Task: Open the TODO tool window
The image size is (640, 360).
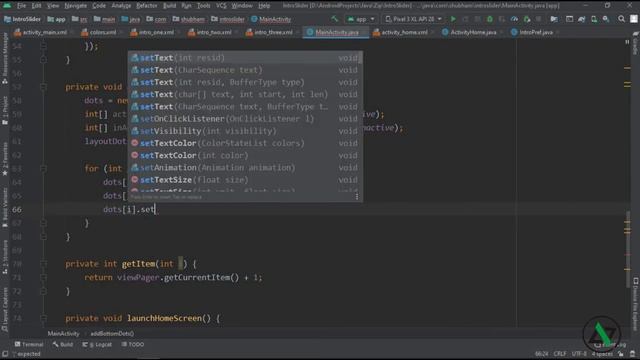Action: (133, 344)
